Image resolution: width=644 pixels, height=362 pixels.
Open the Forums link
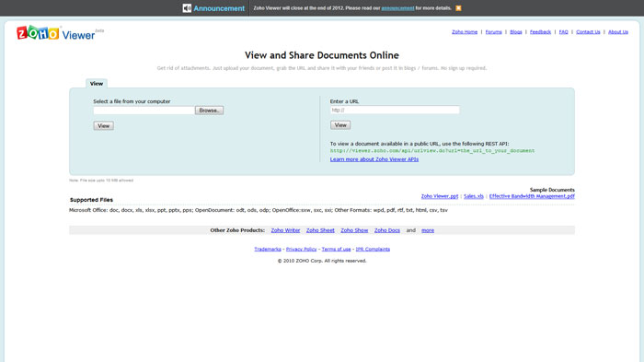click(494, 31)
